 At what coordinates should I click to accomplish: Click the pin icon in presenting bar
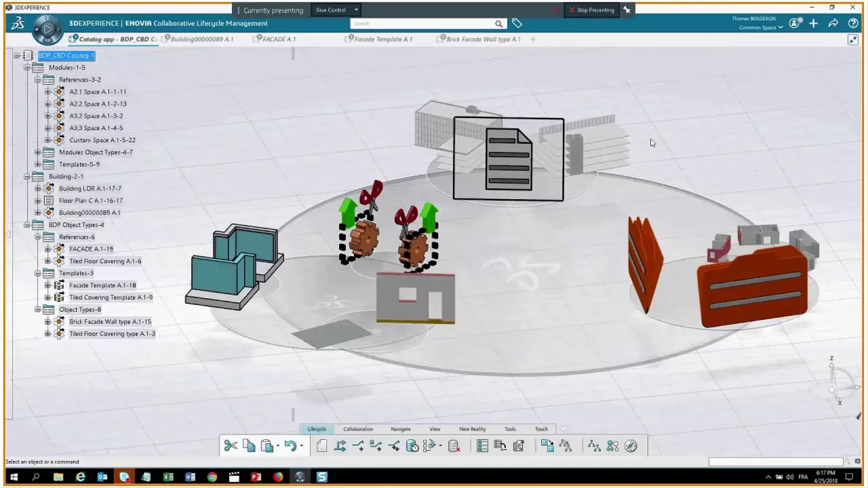pos(627,9)
